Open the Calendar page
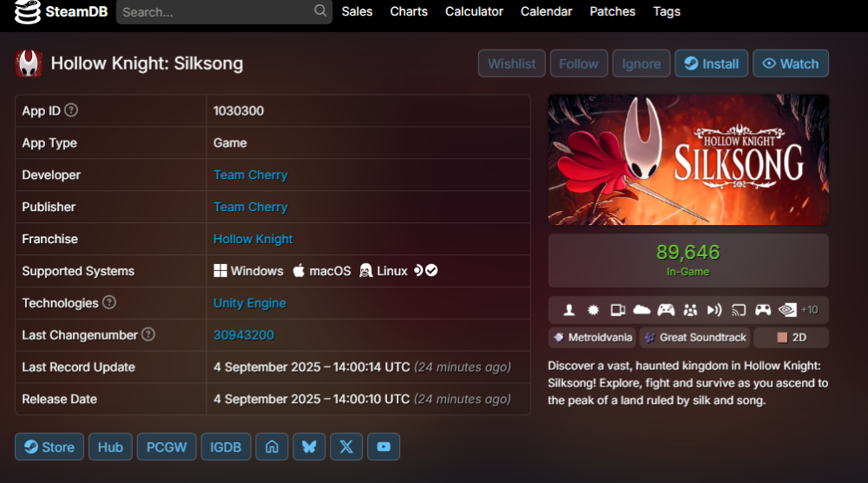Viewport: 868px width, 483px height. pyautogui.click(x=546, y=11)
